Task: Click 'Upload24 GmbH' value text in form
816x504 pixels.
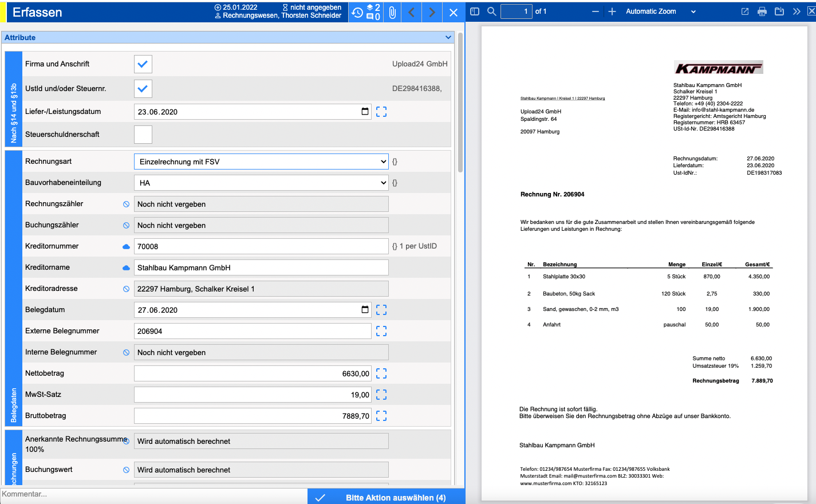Action: coord(420,64)
